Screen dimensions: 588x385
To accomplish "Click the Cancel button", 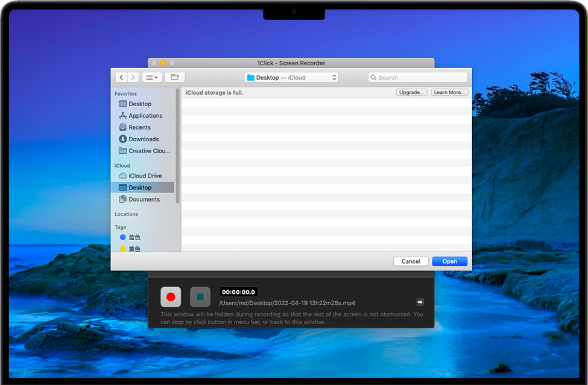I will click(x=411, y=261).
